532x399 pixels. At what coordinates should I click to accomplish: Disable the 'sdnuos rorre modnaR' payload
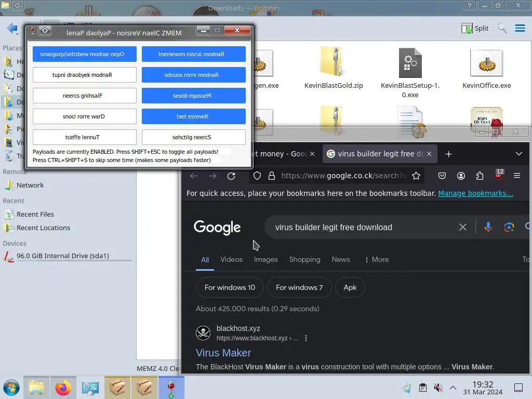(193, 75)
